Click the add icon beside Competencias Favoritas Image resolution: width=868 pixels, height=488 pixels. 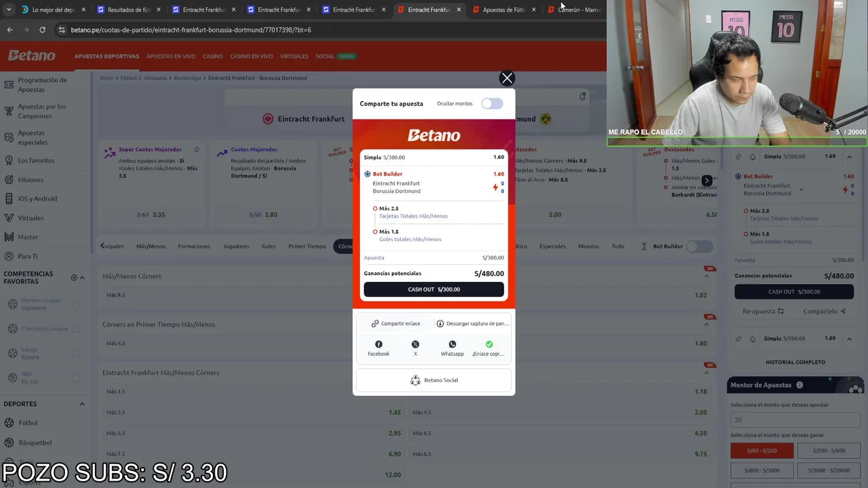(74, 277)
